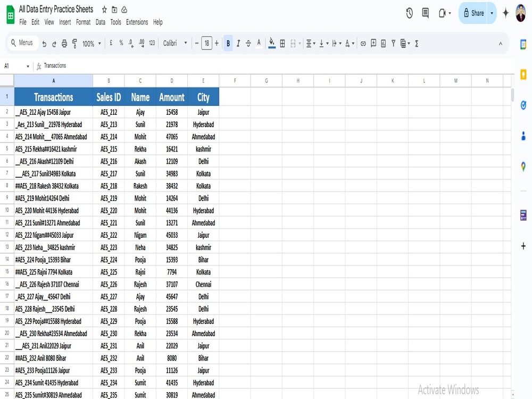The image size is (532, 399).
Task: Format as currency with the £ icon
Action: (111, 43)
